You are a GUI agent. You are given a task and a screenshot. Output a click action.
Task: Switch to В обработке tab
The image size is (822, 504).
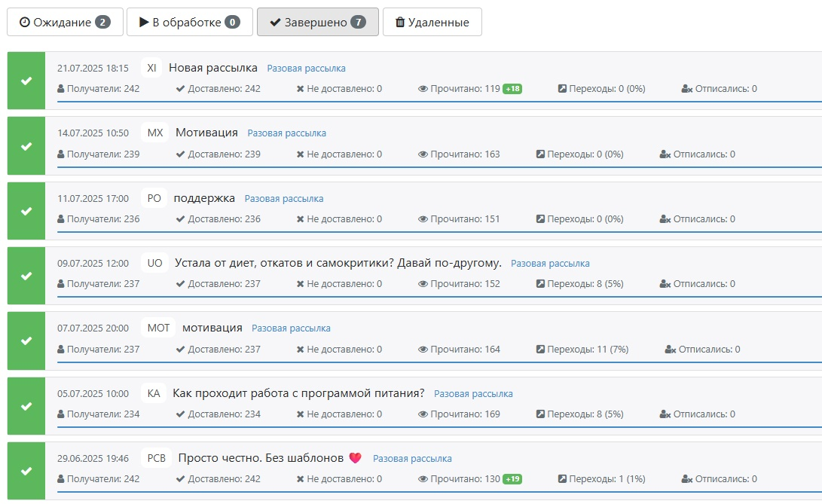[x=189, y=23]
